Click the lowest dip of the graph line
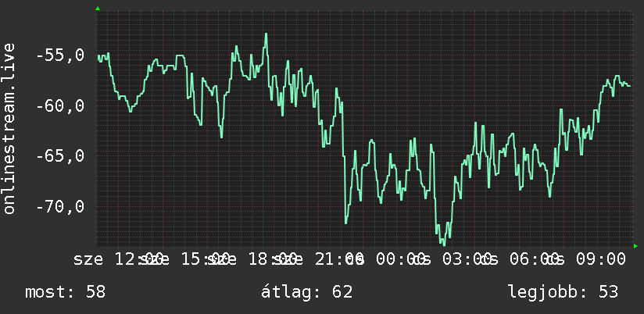The height and width of the screenshot is (314, 644). 444,245
